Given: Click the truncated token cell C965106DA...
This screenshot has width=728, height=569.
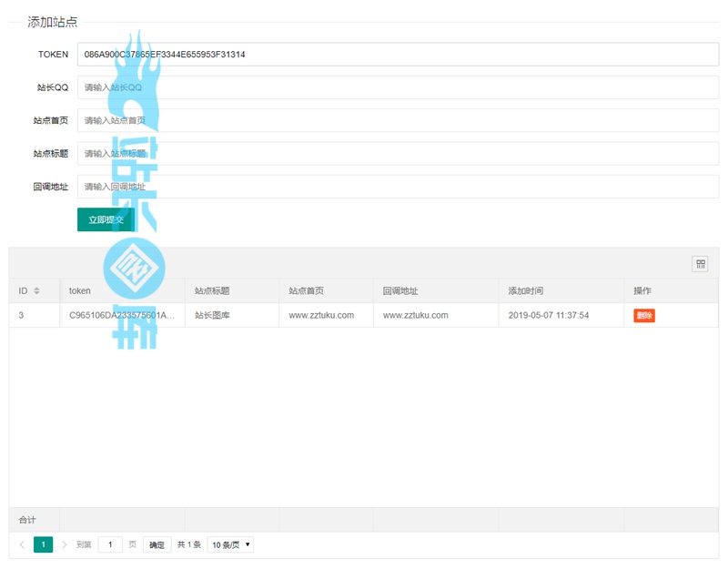Looking at the screenshot, I should 121,315.
